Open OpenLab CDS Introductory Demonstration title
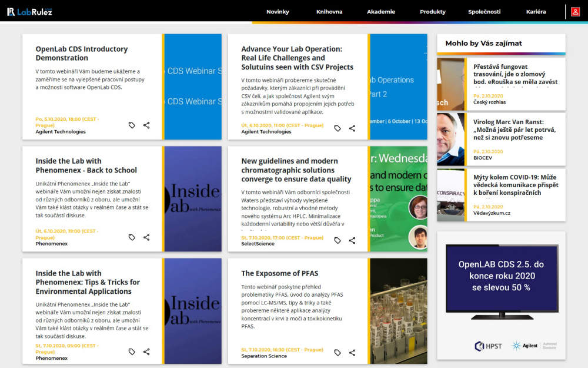 coord(82,54)
